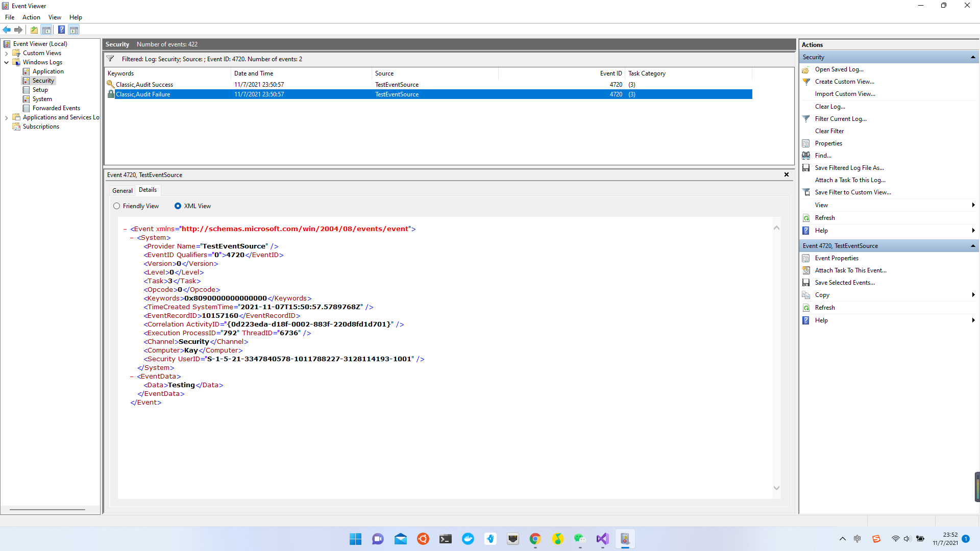Click the horizontal scrollbar under the console tree
980x551 pixels.
tap(47, 509)
